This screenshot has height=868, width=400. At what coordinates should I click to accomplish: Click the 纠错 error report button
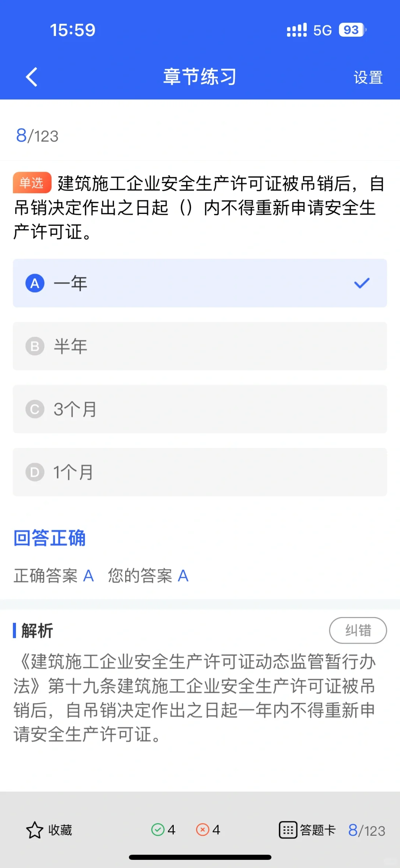click(358, 630)
